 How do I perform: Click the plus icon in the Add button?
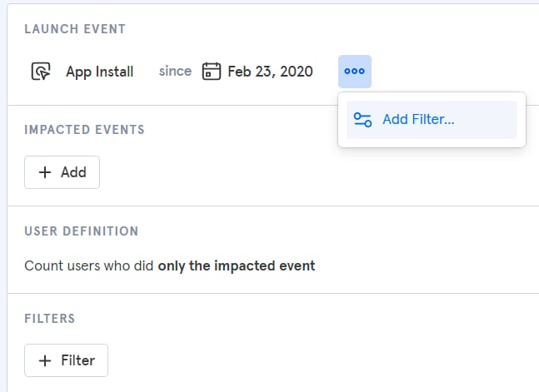click(45, 172)
